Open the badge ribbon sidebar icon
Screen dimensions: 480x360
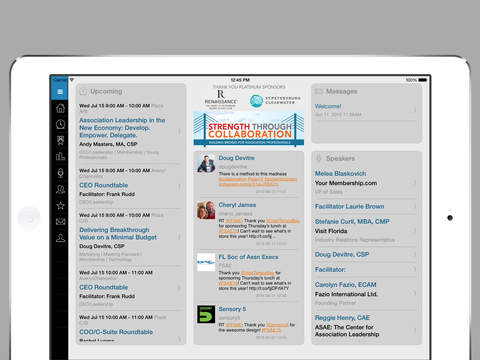(x=60, y=140)
